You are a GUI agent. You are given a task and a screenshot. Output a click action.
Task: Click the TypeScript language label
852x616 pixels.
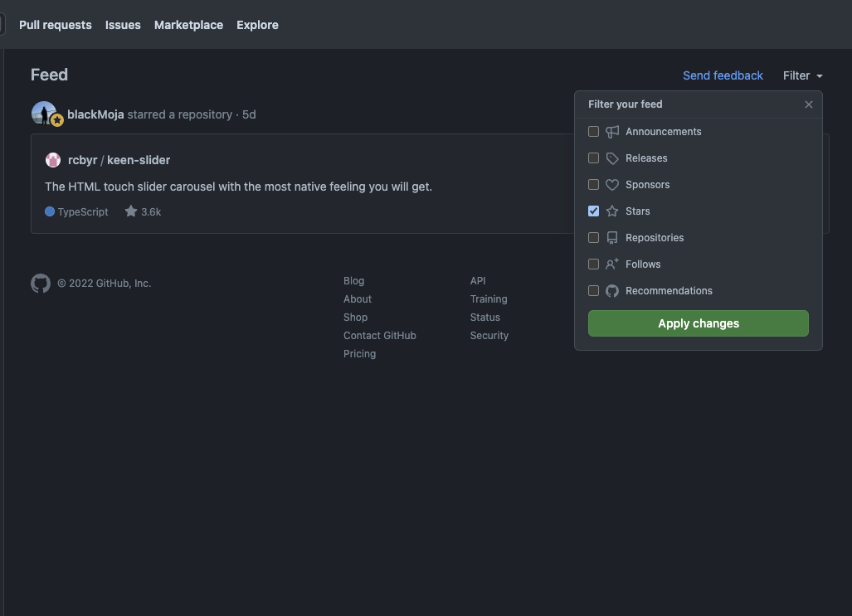(83, 212)
